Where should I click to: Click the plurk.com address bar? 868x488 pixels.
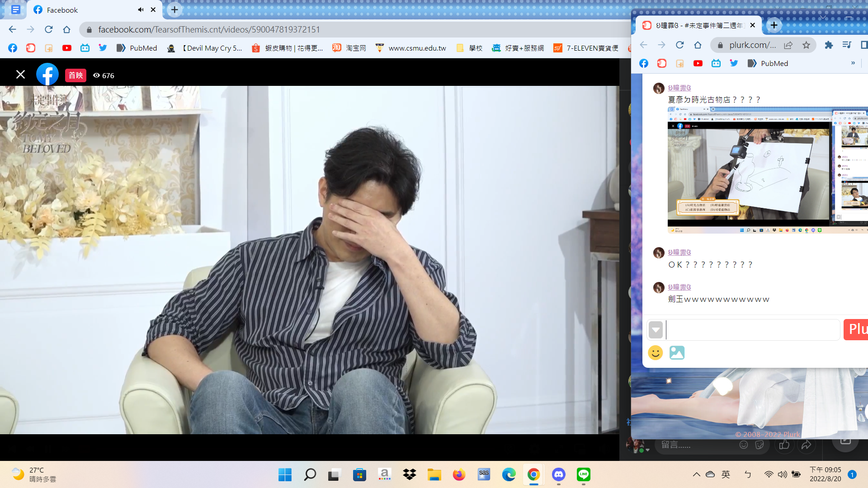(752, 45)
